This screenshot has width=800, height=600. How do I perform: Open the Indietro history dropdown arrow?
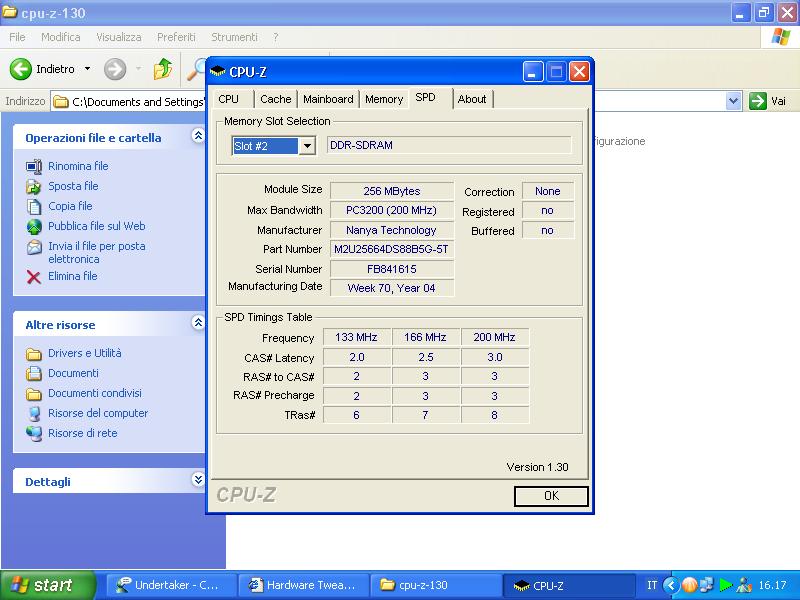click(x=87, y=69)
